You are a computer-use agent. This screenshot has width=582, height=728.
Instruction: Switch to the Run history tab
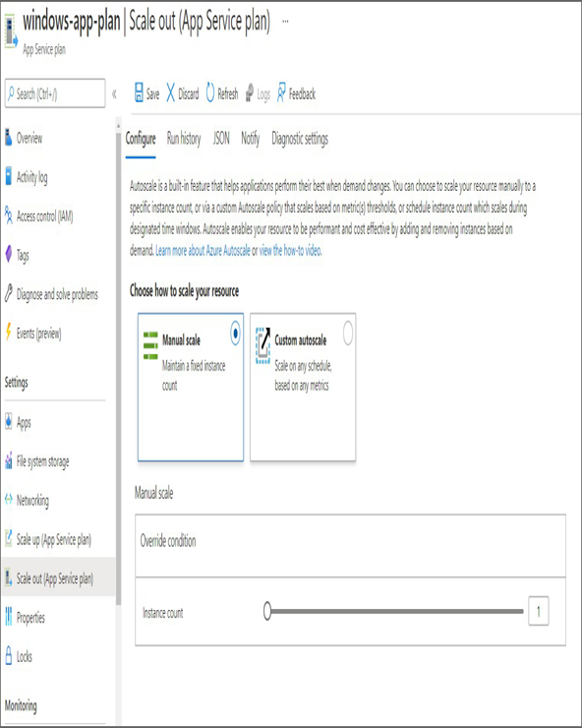click(184, 139)
